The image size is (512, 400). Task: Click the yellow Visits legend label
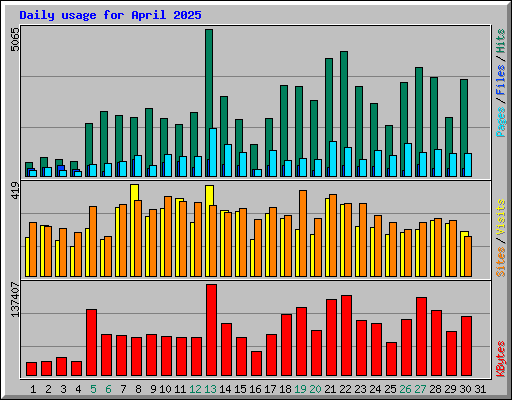pyautogui.click(x=501, y=218)
